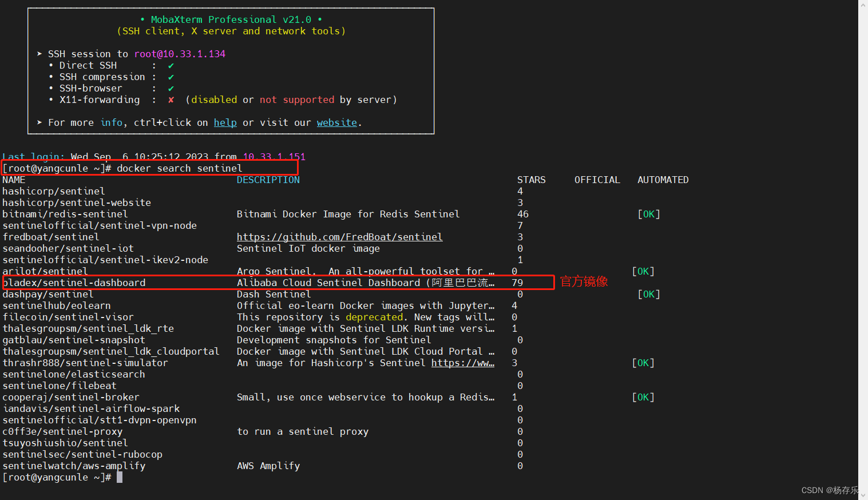Select the hashicorp/sentinel row name

coord(54,191)
